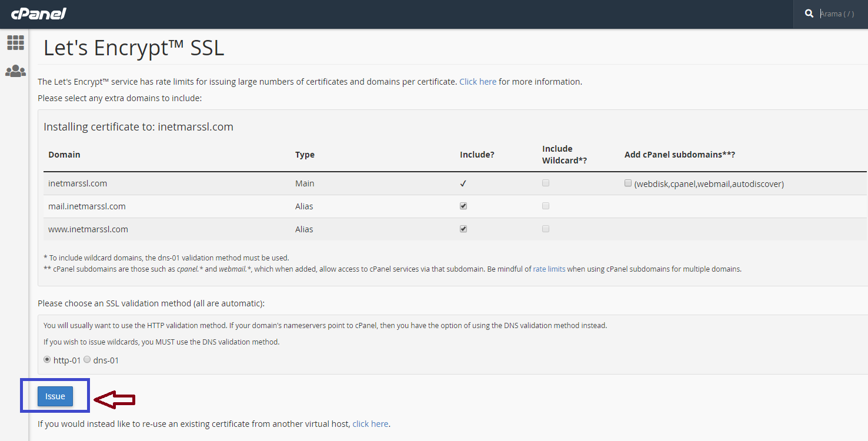This screenshot has width=868, height=441.
Task: Click the 'Alias' cell for www.inetmarssl.com
Action: tap(304, 229)
